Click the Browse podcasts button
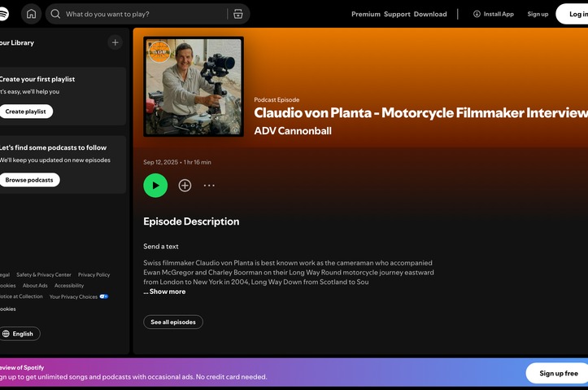 (x=29, y=180)
